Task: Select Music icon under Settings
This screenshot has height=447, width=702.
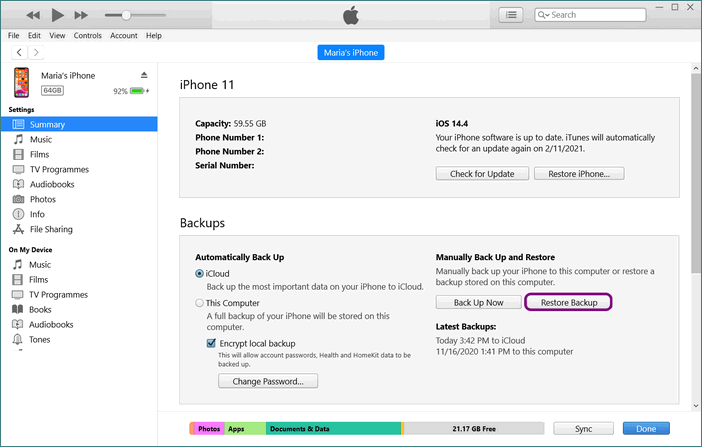Action: pos(18,139)
